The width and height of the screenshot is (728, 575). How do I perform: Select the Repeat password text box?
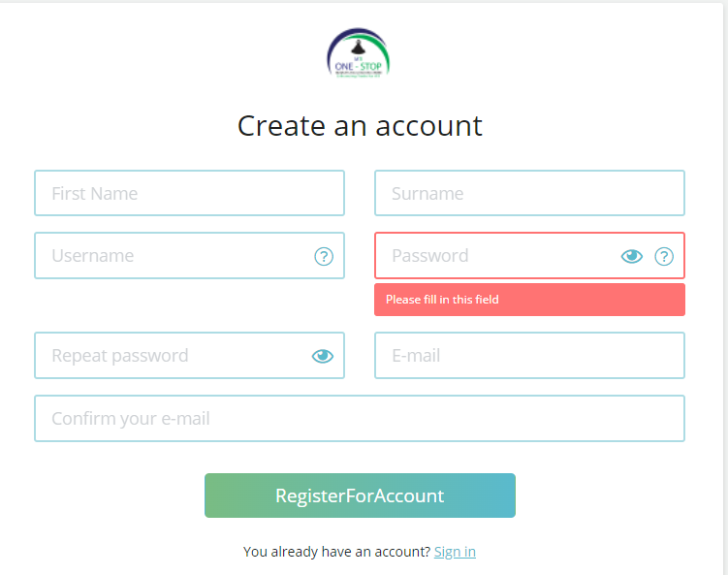click(x=189, y=355)
